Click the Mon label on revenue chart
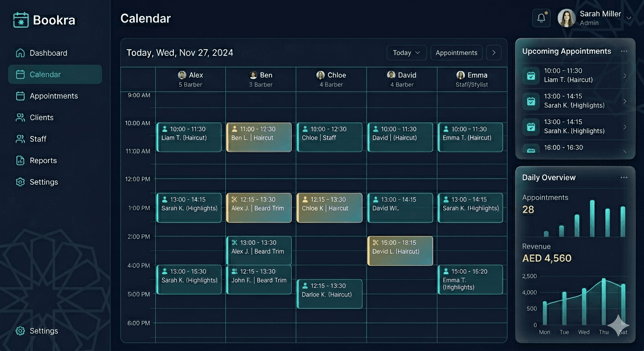This screenshot has height=351, width=644. [544, 332]
